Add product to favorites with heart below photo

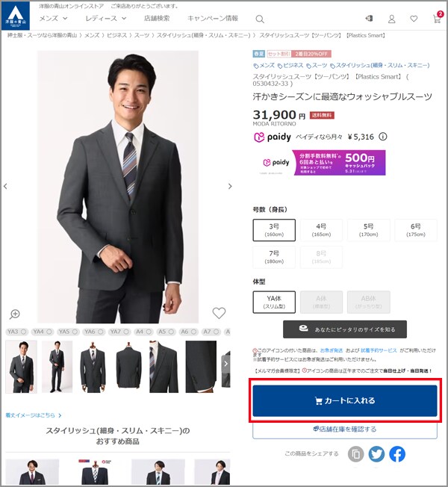(x=219, y=313)
